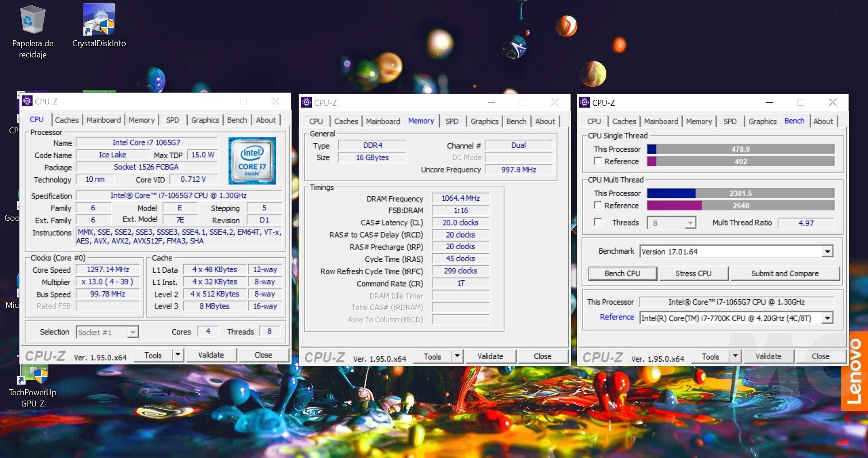Open Tools dropdown arrow in left CPU-Z window
The image size is (868, 458).
click(x=178, y=355)
